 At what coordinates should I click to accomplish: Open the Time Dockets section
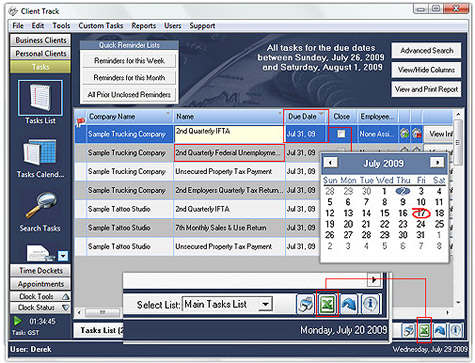coord(40,271)
